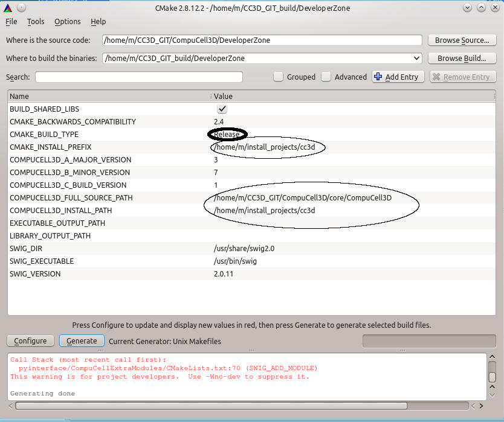
Task: Close the CMake window
Action: click(495, 8)
